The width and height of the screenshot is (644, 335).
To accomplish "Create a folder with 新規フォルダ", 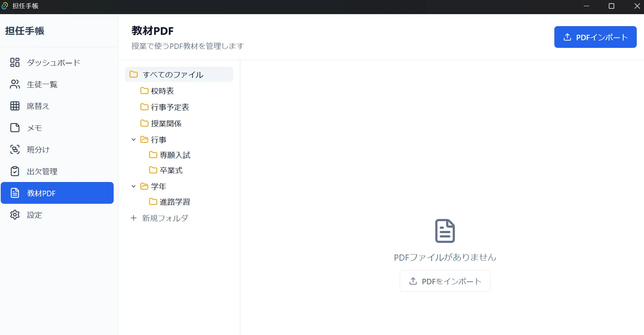I will point(159,218).
